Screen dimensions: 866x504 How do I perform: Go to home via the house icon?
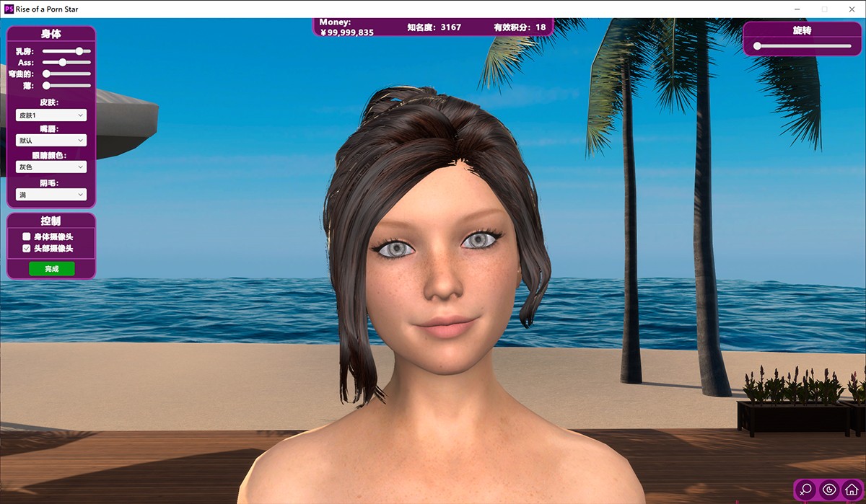point(852,490)
